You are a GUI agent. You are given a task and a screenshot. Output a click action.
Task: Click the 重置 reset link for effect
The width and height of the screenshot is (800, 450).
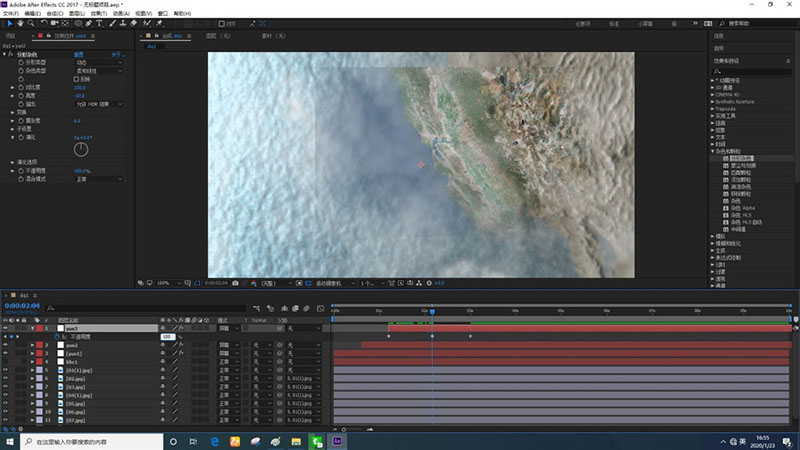tap(79, 55)
